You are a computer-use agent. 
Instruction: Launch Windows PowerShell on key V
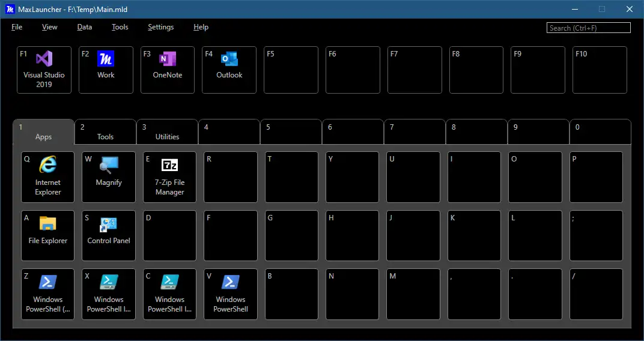(231, 294)
